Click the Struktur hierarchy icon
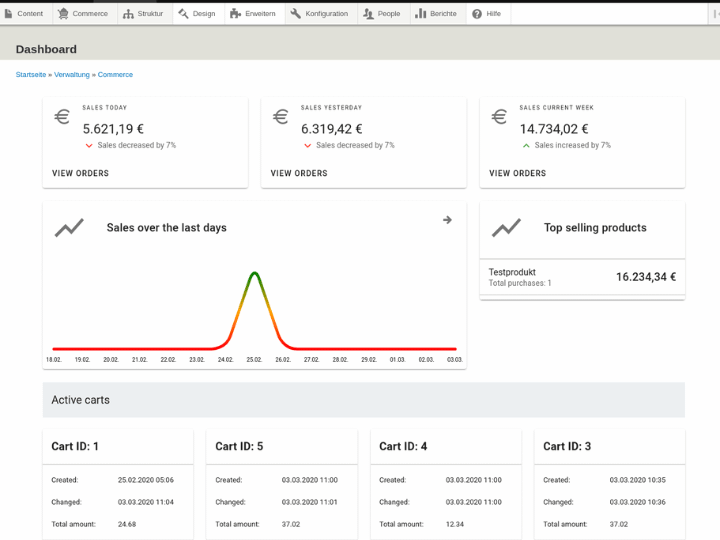720x540 pixels. (128, 14)
